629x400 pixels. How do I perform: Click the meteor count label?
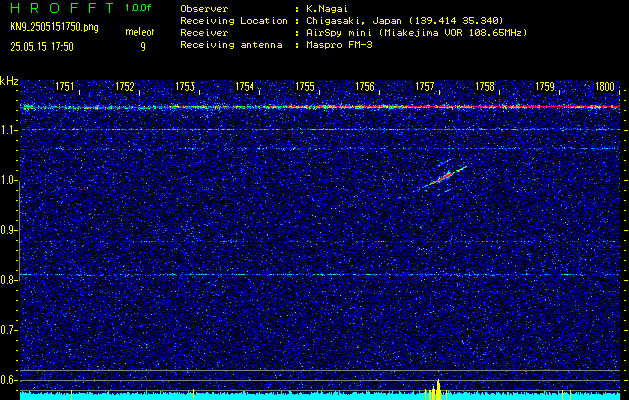point(140,32)
